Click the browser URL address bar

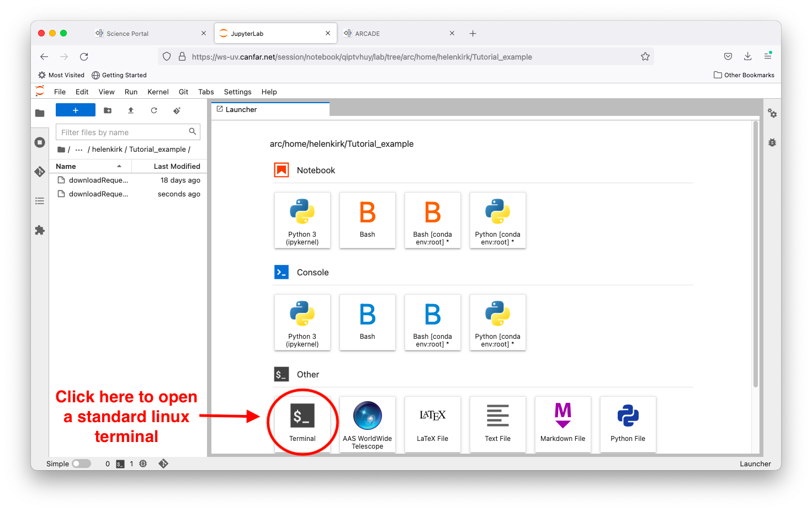pos(406,56)
